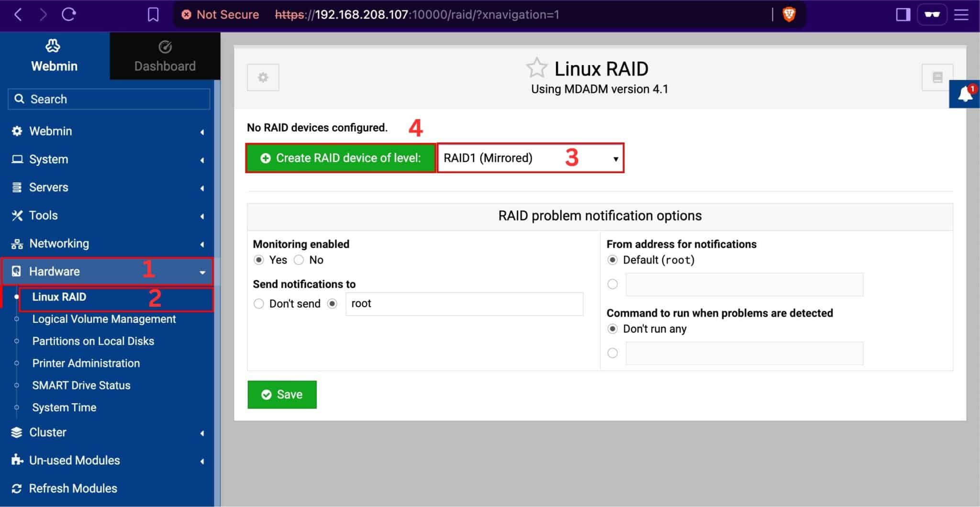Open the SMART Drive Status page
The width and height of the screenshot is (980, 507).
[82, 385]
